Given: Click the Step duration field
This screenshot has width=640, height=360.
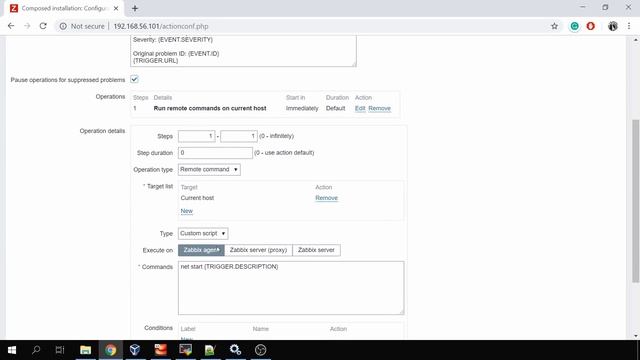Looking at the screenshot, I should pyautogui.click(x=215, y=153).
